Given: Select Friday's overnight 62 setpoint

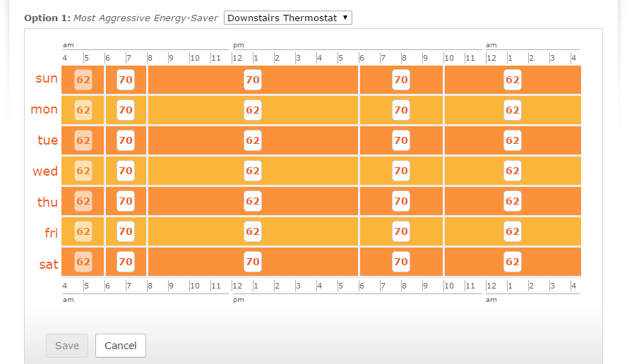Looking at the screenshot, I should [513, 231].
